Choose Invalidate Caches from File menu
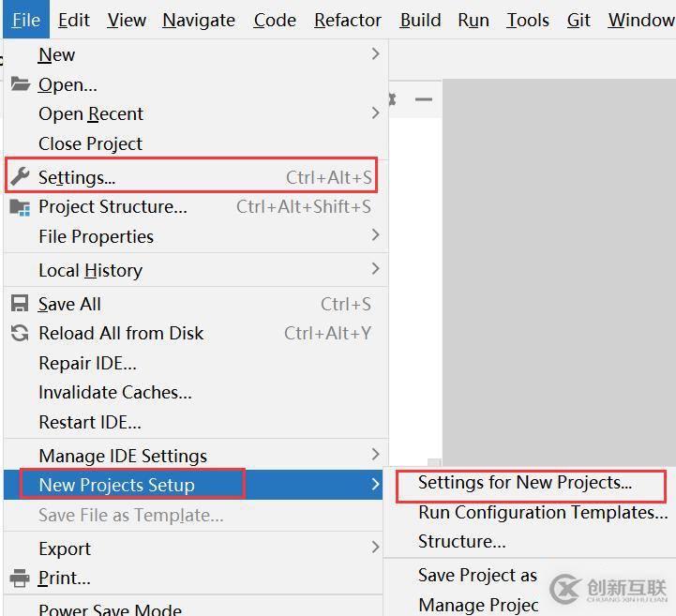Screen dimensions: 676x616 pyautogui.click(x=115, y=392)
